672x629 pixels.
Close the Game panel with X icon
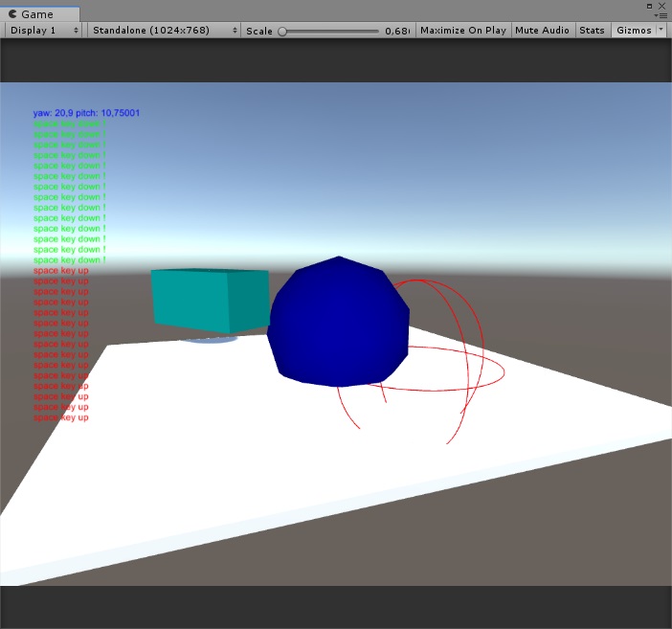[661, 6]
